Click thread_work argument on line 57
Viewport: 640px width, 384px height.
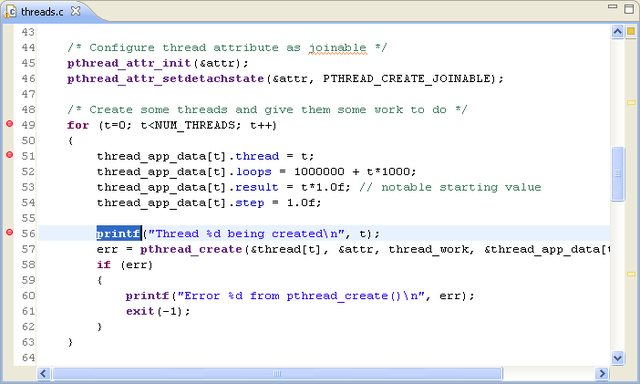point(428,249)
